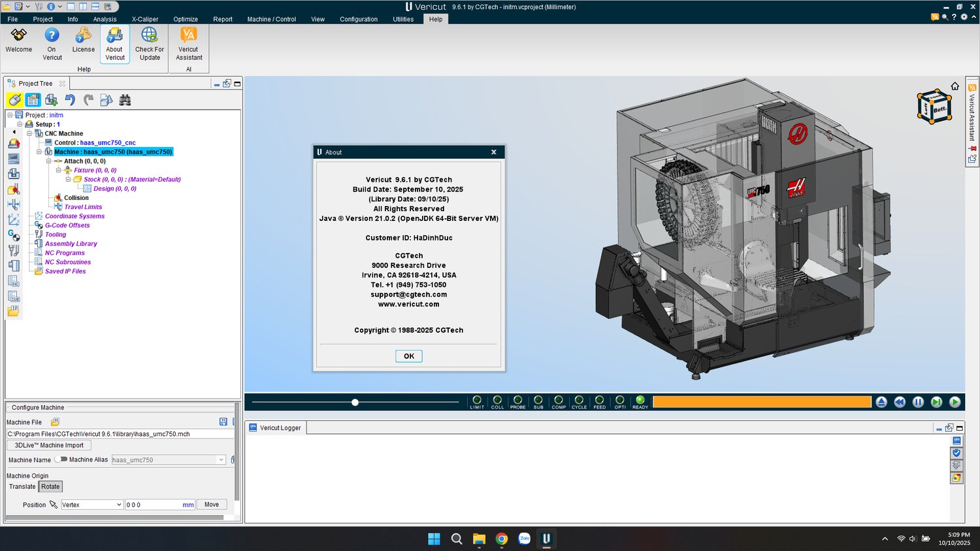980x551 pixels.
Task: Click the import setup icon with green plus
Action: click(51, 100)
